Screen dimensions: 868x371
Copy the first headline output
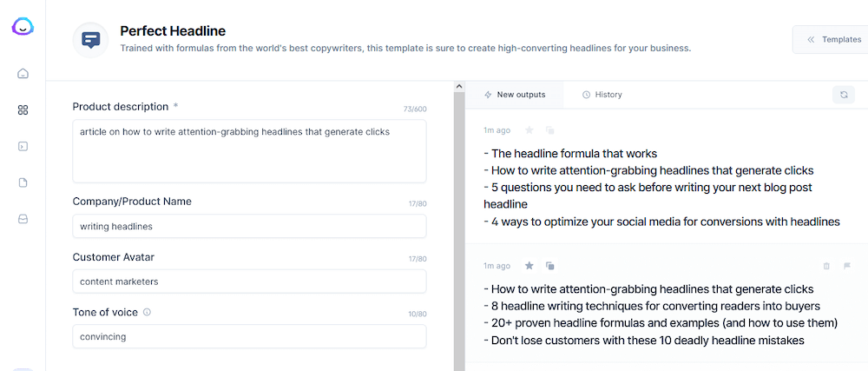pos(550,130)
